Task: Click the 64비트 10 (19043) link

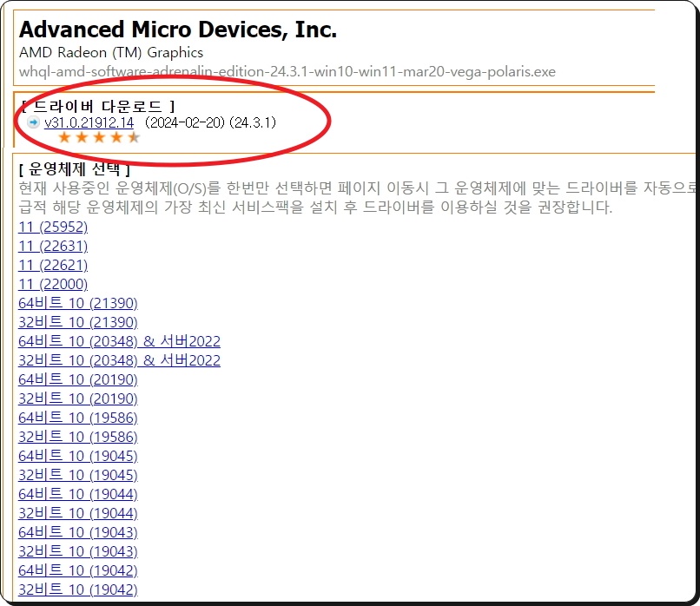Action: 78,533
